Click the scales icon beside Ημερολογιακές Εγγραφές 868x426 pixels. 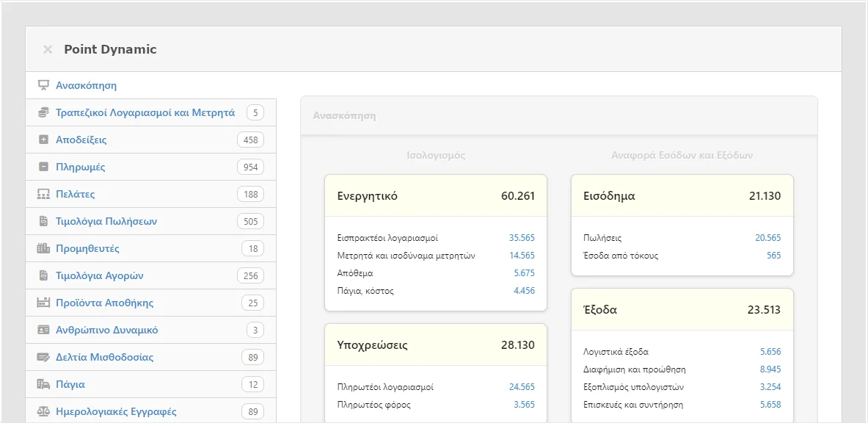[x=43, y=411]
